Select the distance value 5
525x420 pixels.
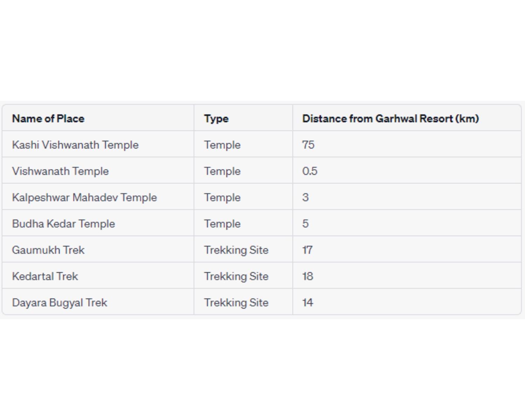(x=306, y=223)
